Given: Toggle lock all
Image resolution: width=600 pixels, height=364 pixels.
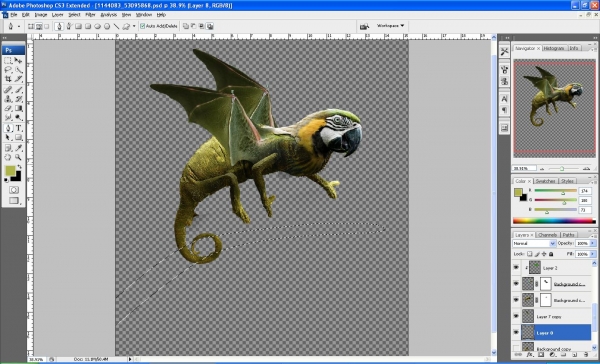Looking at the screenshot, I should (x=551, y=254).
